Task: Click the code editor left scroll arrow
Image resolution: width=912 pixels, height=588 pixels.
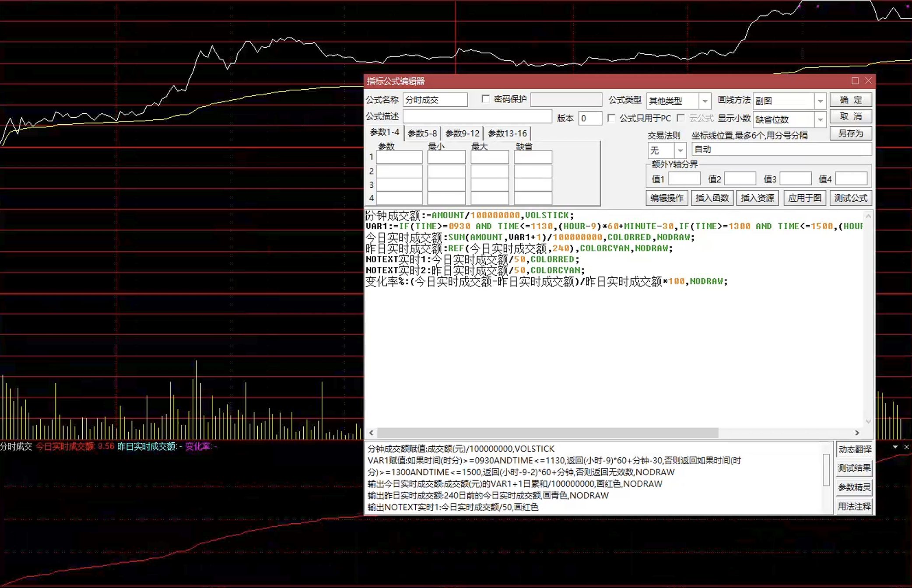Action: point(371,433)
